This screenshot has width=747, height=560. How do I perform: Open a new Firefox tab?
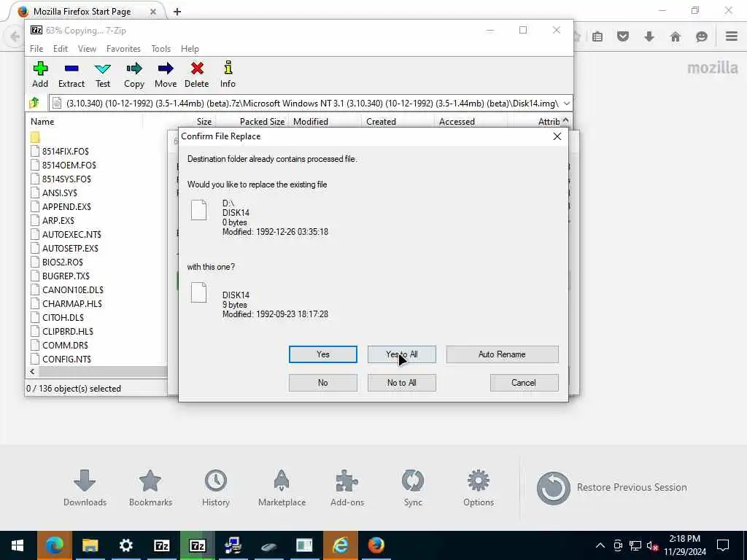point(177,12)
